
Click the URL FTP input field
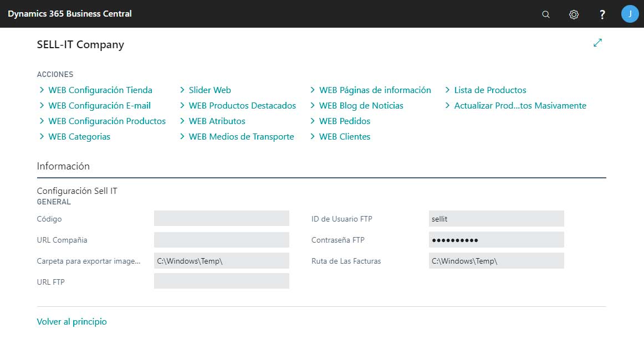tap(221, 281)
